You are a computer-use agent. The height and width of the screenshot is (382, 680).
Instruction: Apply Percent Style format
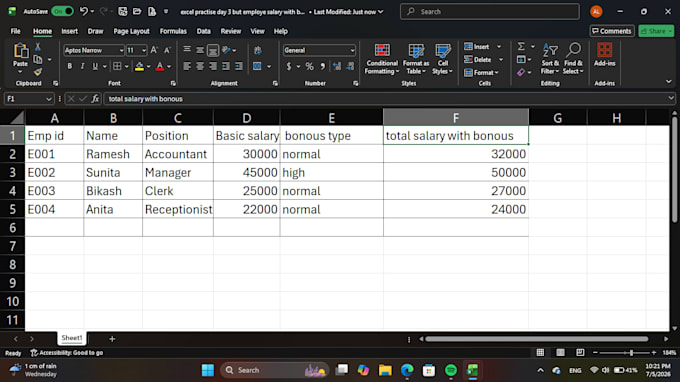(x=309, y=66)
